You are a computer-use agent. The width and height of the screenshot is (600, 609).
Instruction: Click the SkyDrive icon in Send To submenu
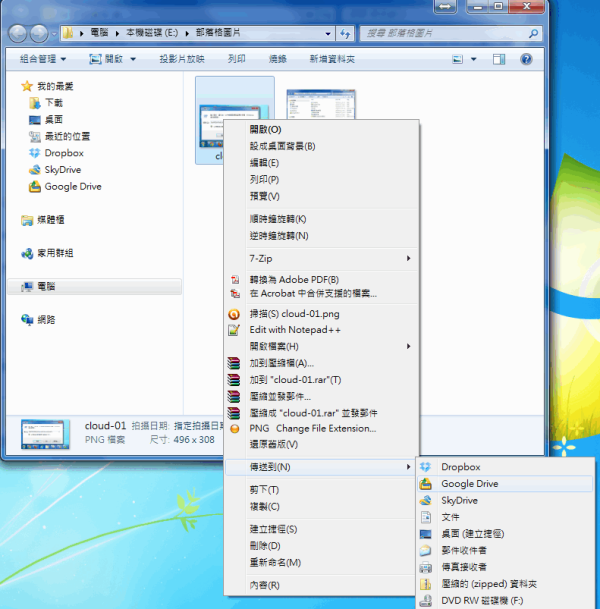point(426,501)
